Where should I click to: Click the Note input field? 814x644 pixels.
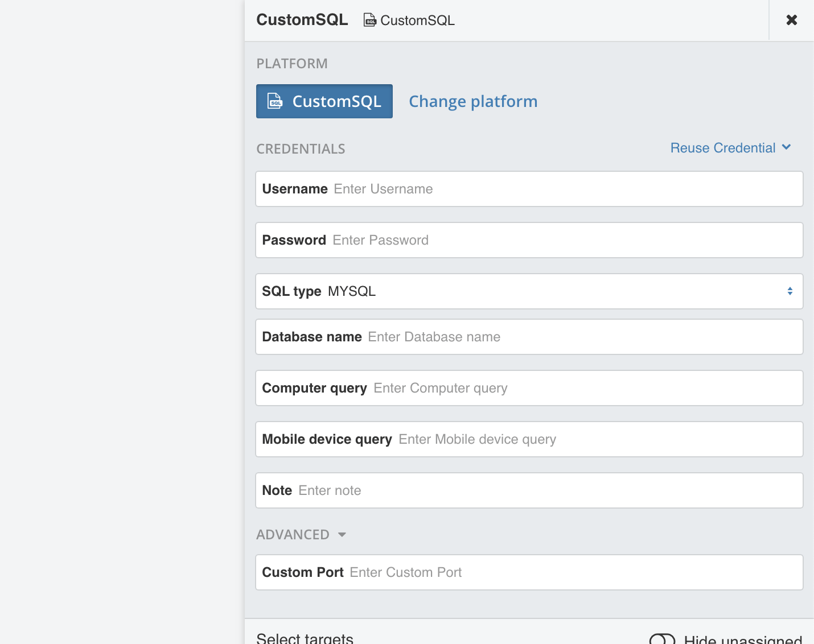[529, 490]
